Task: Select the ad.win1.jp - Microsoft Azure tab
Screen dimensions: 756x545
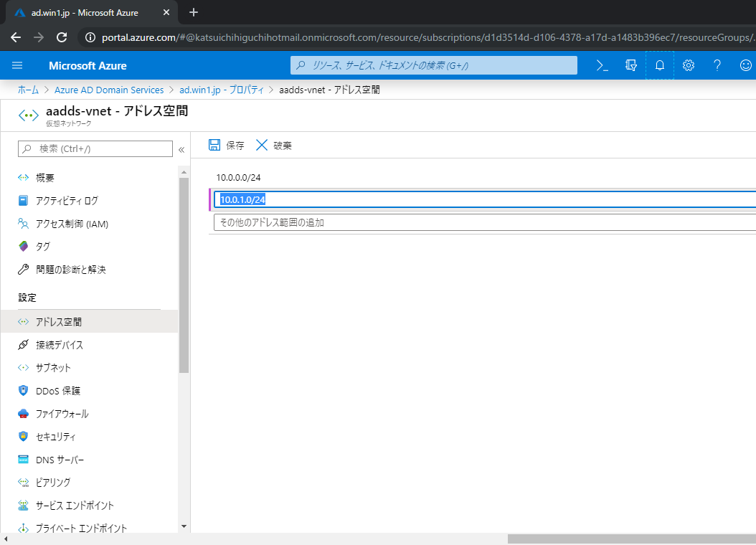Action: pyautogui.click(x=92, y=12)
